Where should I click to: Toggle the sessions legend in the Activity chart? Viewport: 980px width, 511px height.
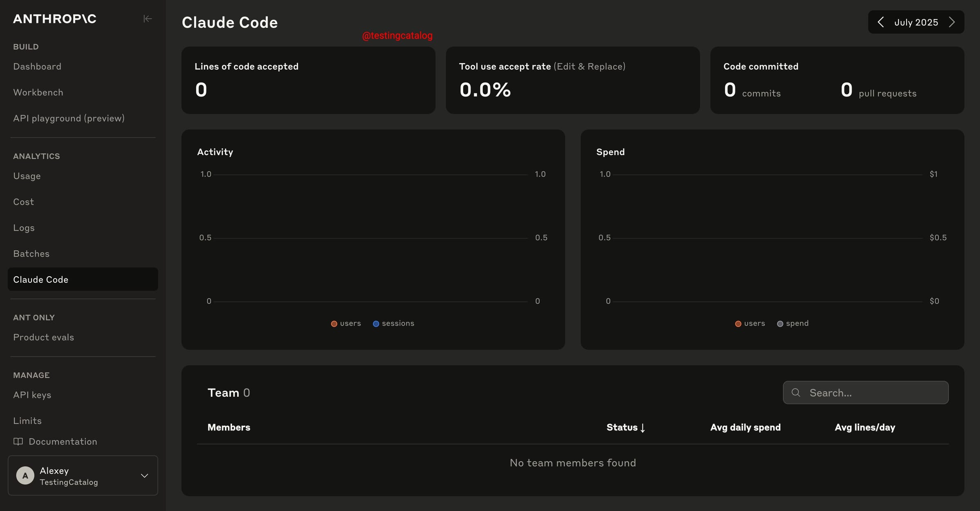pyautogui.click(x=393, y=323)
